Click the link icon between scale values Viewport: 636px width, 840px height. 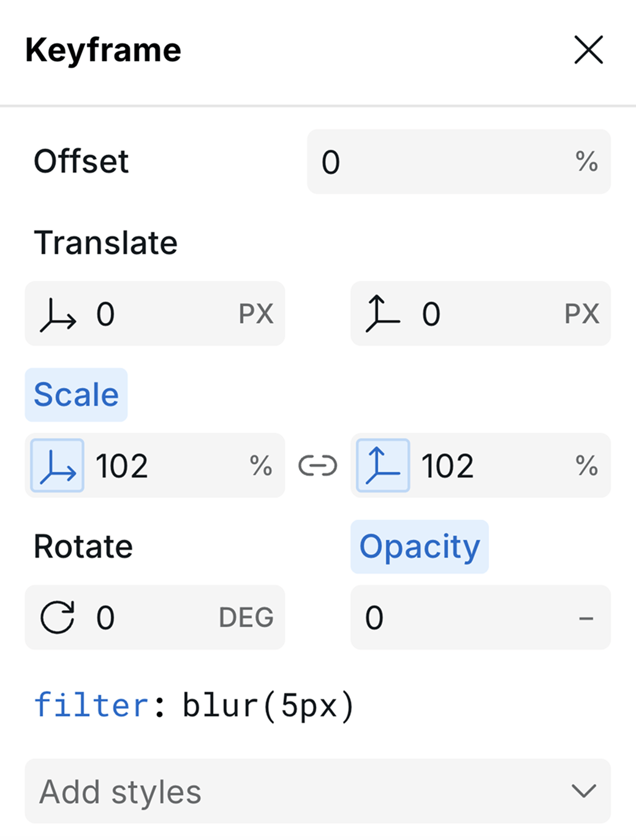[x=318, y=466]
